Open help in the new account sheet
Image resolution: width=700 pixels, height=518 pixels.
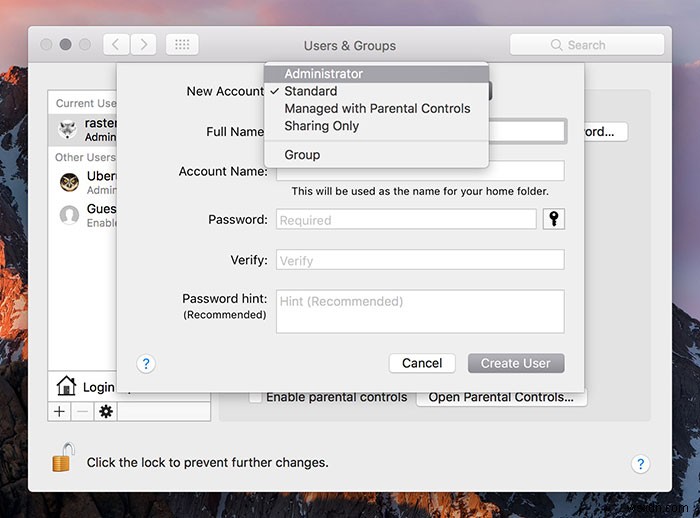coord(146,363)
